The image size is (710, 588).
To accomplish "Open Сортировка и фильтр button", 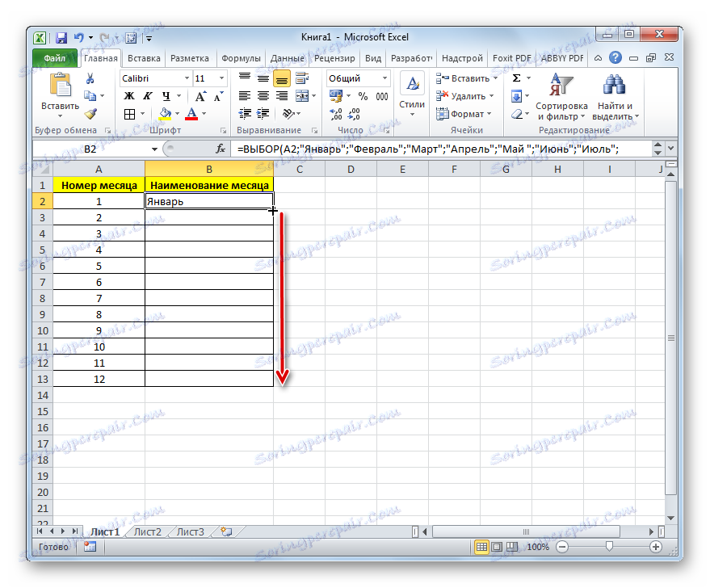I will (x=561, y=97).
